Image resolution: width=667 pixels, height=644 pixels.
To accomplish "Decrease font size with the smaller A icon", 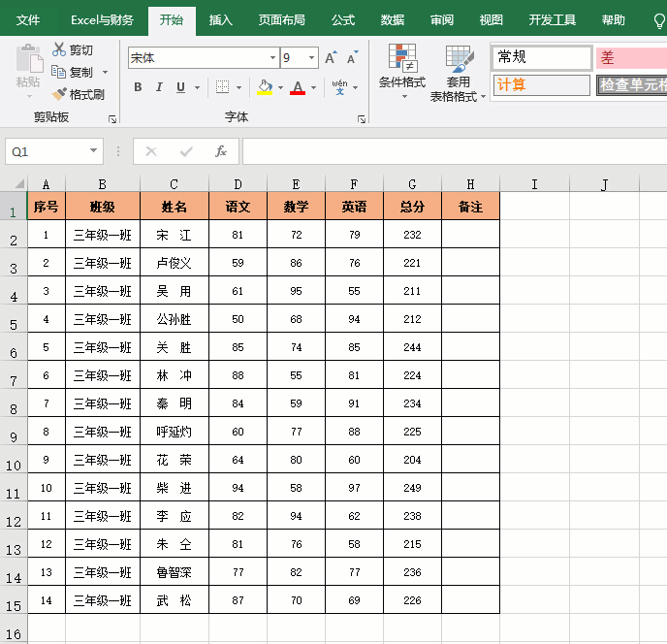I will coord(353,57).
